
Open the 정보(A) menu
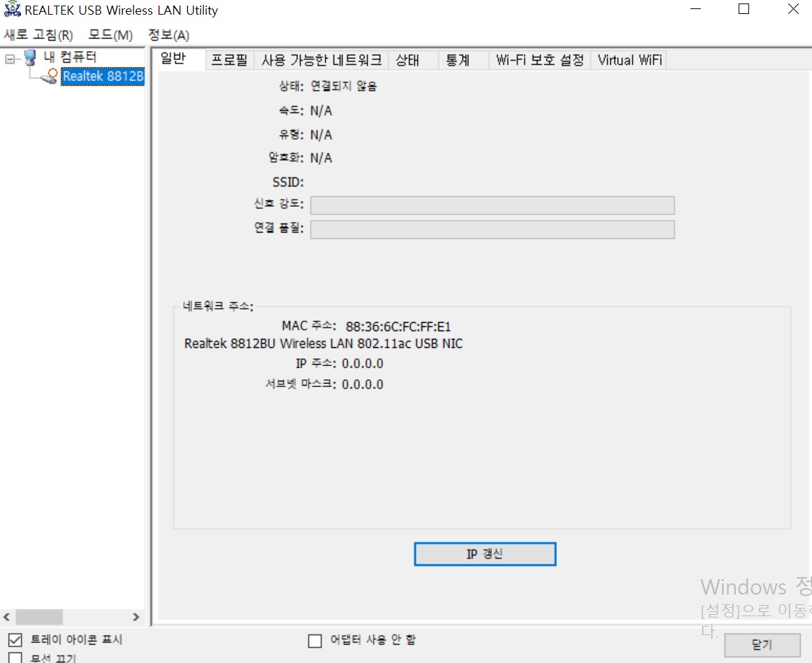click(169, 35)
